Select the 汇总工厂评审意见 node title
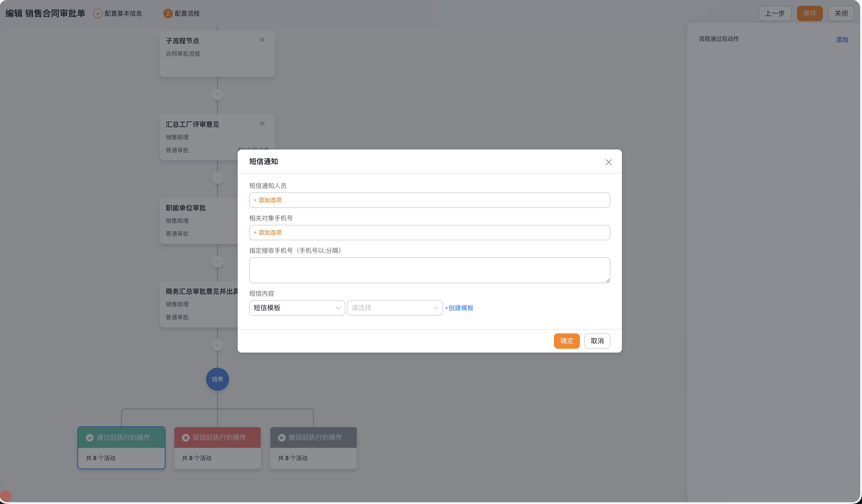This screenshot has height=504, width=862. tap(192, 125)
